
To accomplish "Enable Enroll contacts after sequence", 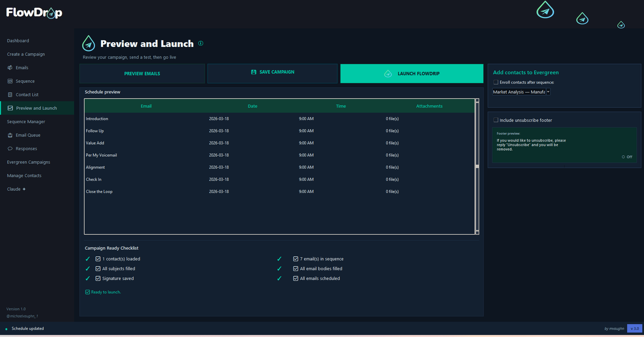I will coord(496,82).
